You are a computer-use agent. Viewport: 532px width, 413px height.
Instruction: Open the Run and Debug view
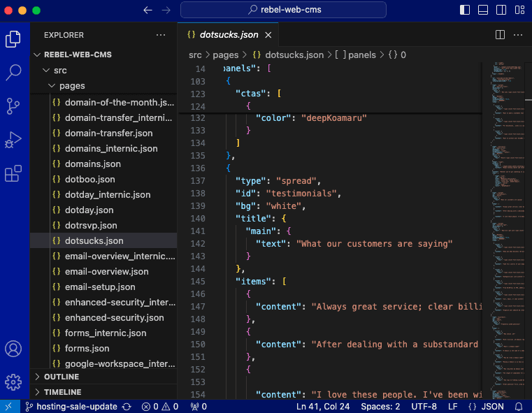click(x=13, y=140)
